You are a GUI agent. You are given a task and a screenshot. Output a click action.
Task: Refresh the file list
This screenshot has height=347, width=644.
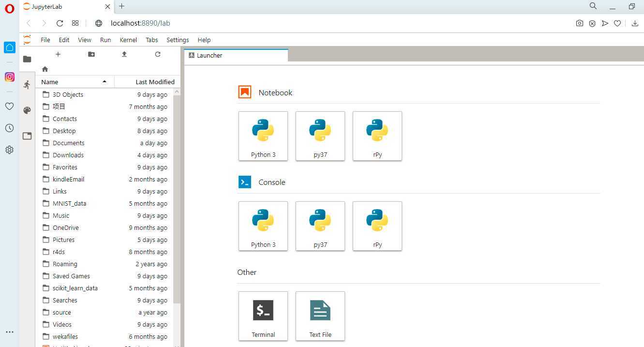(x=158, y=54)
